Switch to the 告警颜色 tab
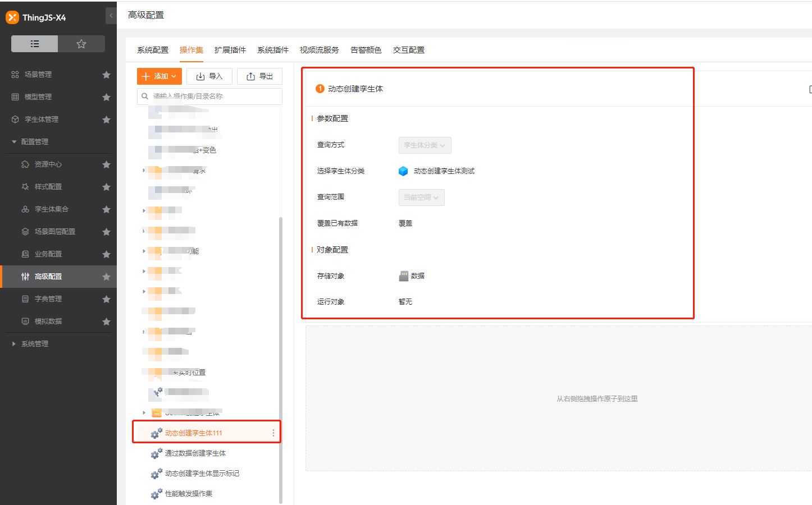The image size is (812, 505). pos(366,50)
